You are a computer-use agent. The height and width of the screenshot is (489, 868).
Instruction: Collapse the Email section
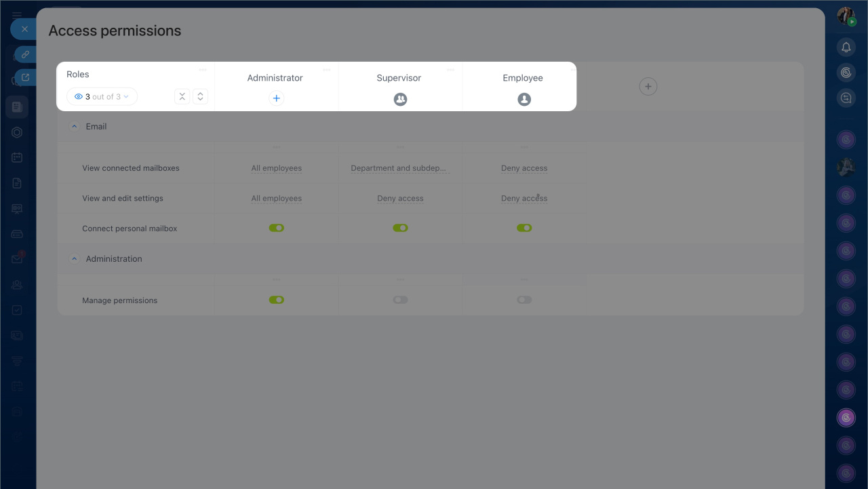(75, 127)
